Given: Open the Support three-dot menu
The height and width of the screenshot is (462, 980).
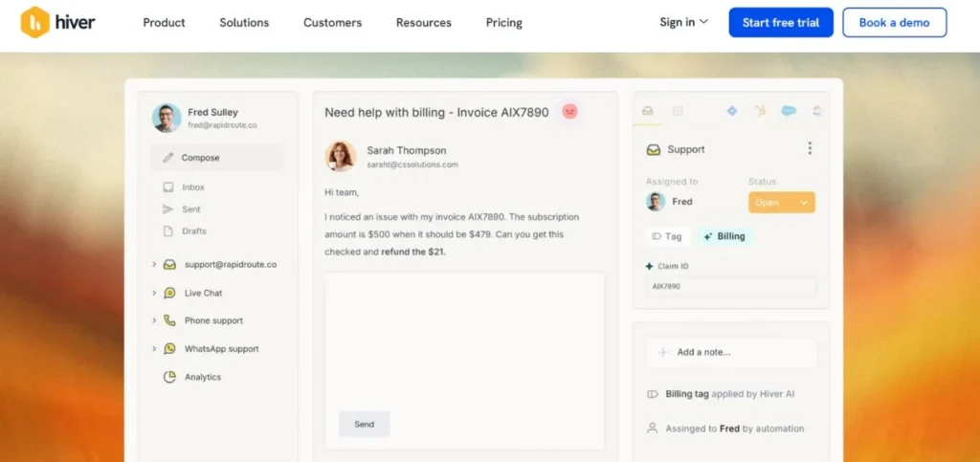Looking at the screenshot, I should pyautogui.click(x=810, y=148).
